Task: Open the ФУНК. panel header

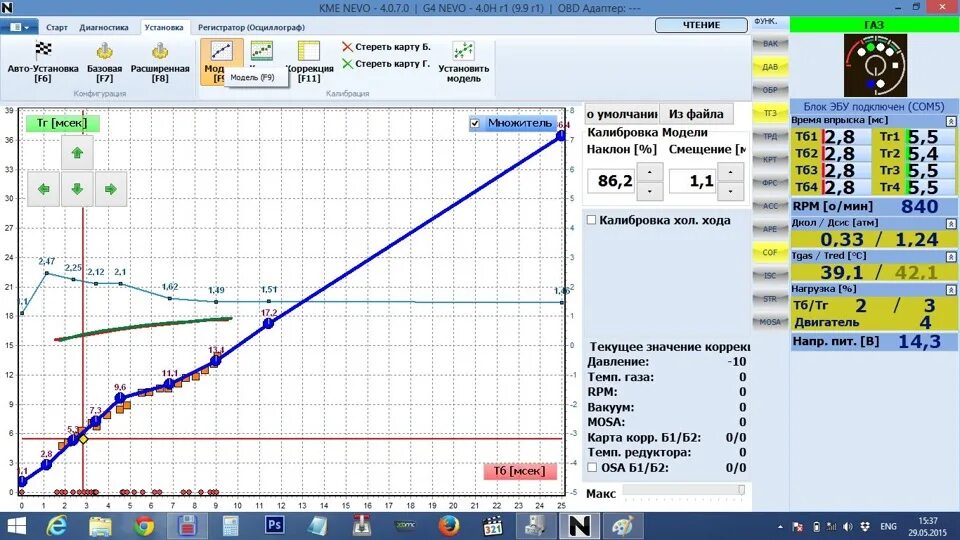Action: (766, 21)
